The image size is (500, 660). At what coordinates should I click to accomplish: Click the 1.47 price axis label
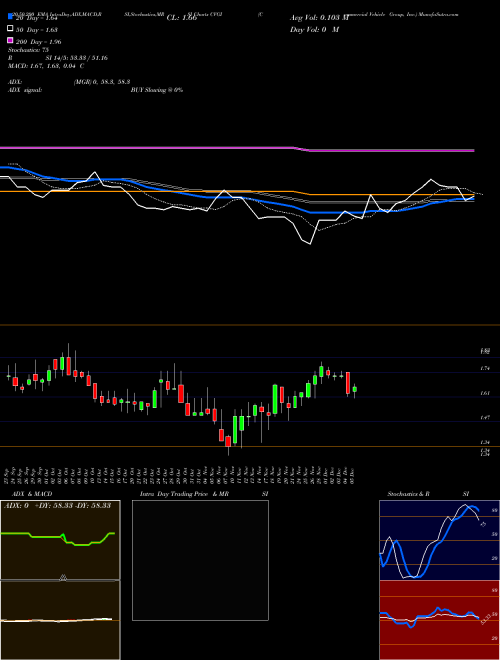(484, 418)
